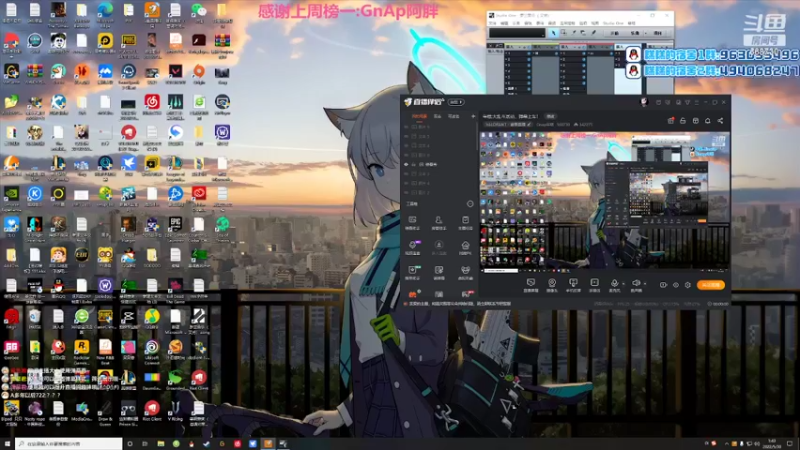
Task: Click the triangle icon in streaming app title bar
Action: point(687,103)
